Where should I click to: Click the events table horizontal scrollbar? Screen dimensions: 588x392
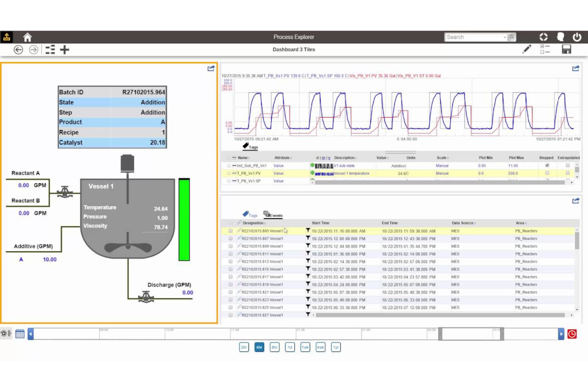440,315
